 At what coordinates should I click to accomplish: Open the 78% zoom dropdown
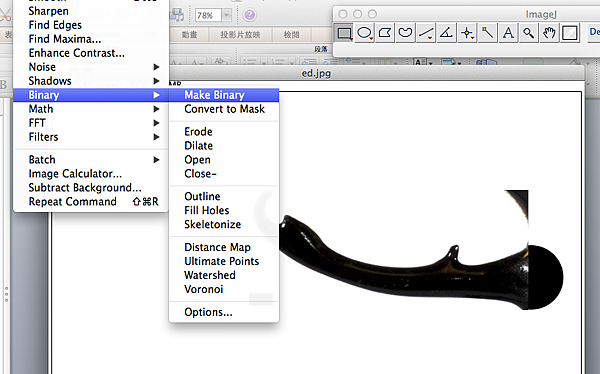coord(227,15)
